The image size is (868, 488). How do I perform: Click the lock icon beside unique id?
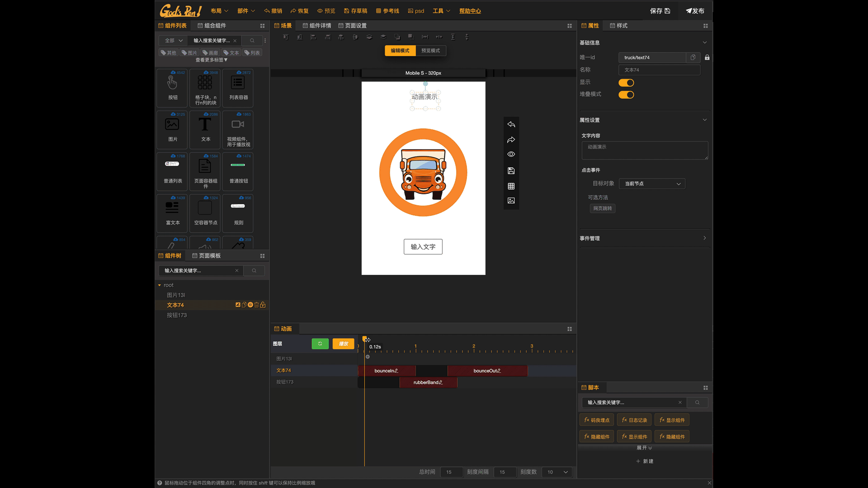click(x=707, y=57)
